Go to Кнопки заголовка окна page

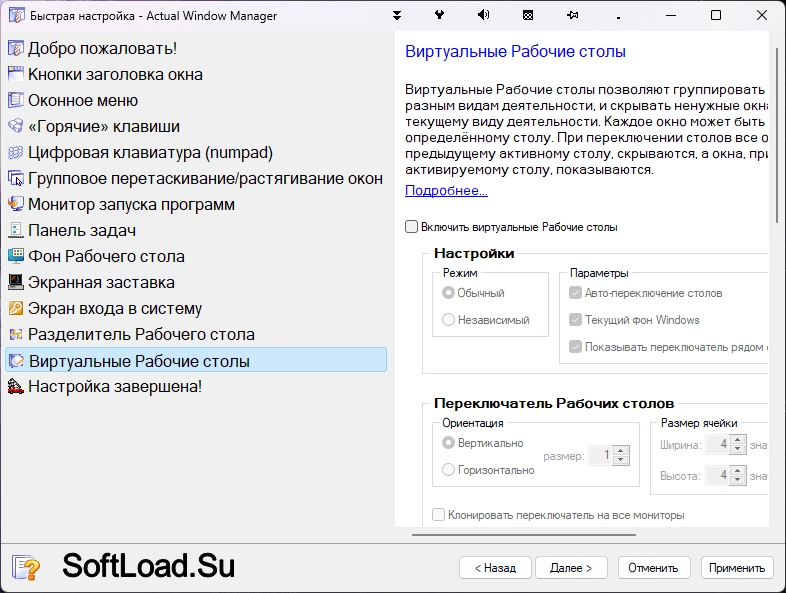(x=105, y=74)
